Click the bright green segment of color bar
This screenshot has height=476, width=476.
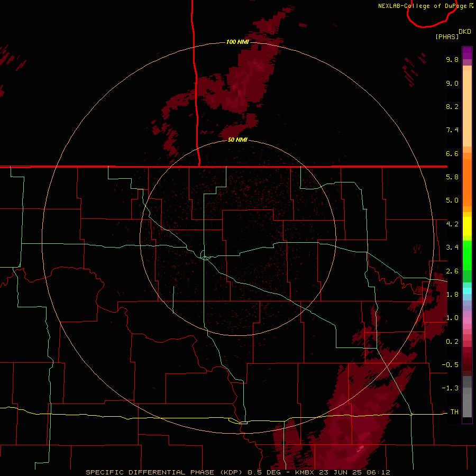point(467,255)
